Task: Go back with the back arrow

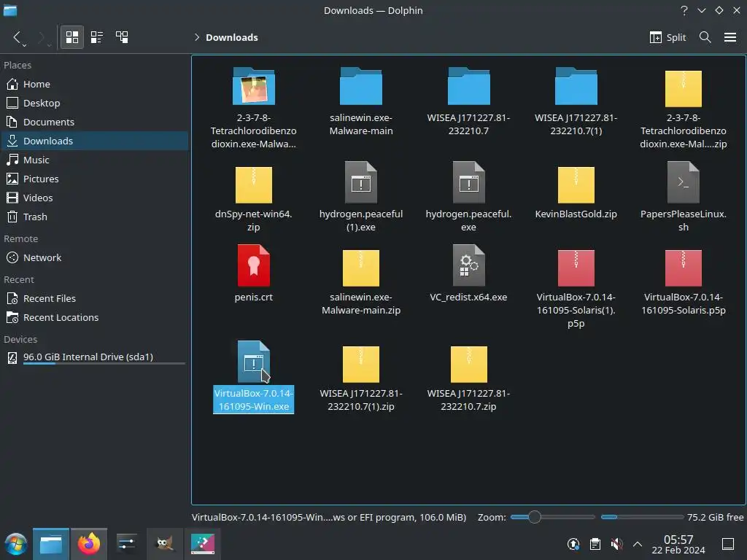Action: pos(18,37)
